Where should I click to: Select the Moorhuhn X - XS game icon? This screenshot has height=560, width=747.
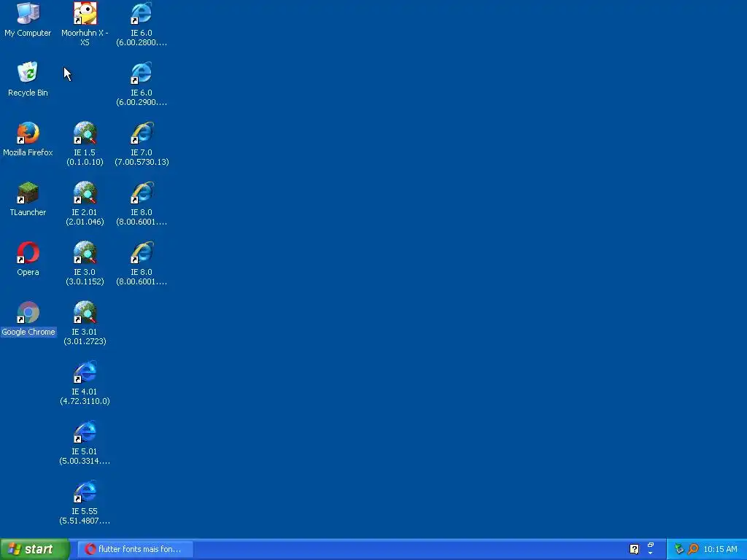tap(85, 24)
